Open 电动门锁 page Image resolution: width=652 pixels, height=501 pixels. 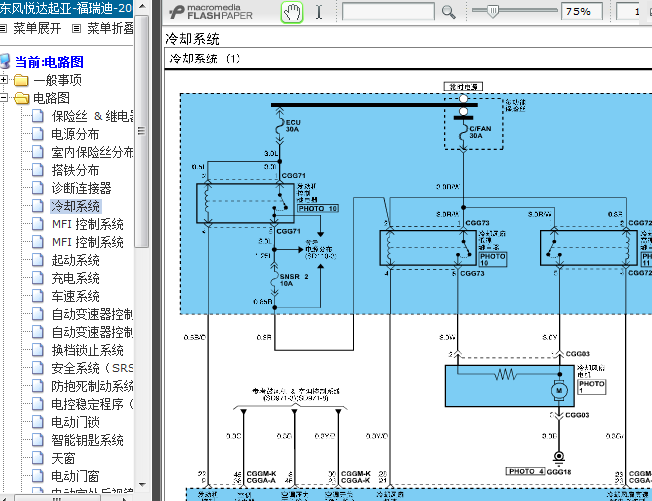point(75,422)
